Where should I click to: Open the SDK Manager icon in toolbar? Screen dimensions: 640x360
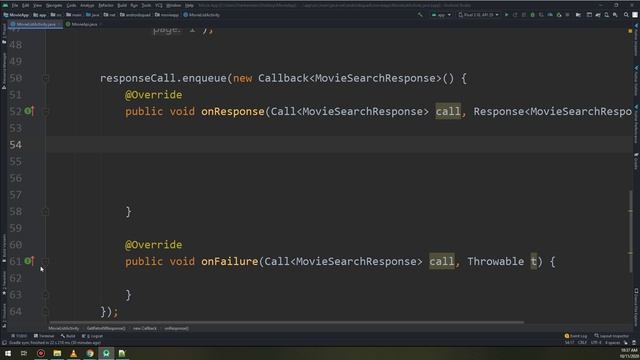click(x=615, y=15)
